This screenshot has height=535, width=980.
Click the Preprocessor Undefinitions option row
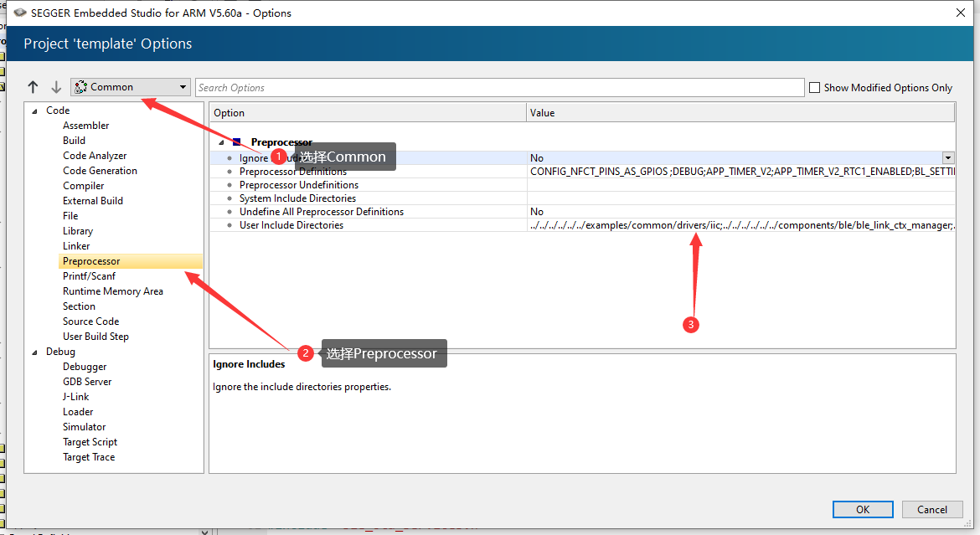click(299, 185)
